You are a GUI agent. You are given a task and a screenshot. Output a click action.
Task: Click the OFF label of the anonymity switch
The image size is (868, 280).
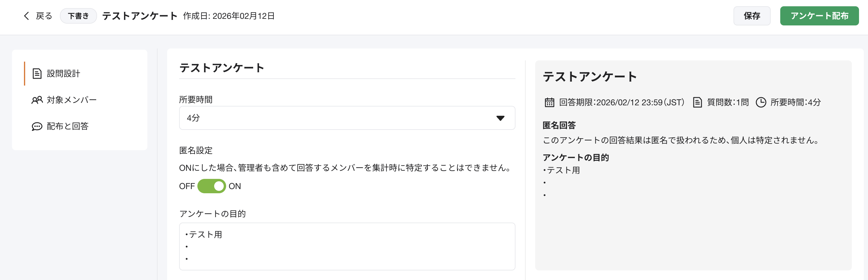pos(186,186)
